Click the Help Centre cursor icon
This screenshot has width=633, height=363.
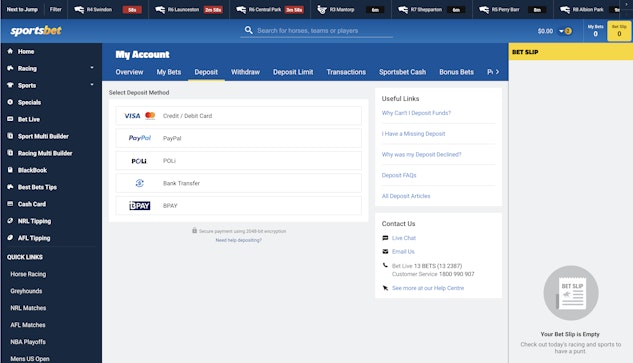coord(385,288)
